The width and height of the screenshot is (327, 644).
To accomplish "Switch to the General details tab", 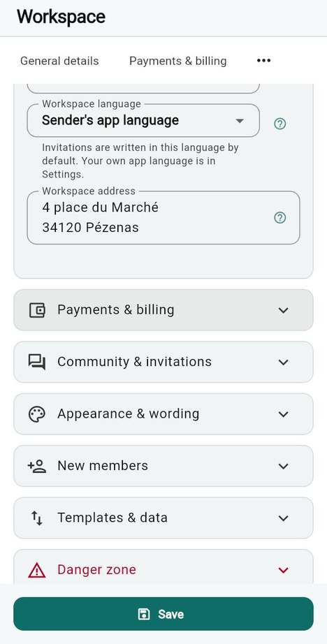I will point(59,61).
